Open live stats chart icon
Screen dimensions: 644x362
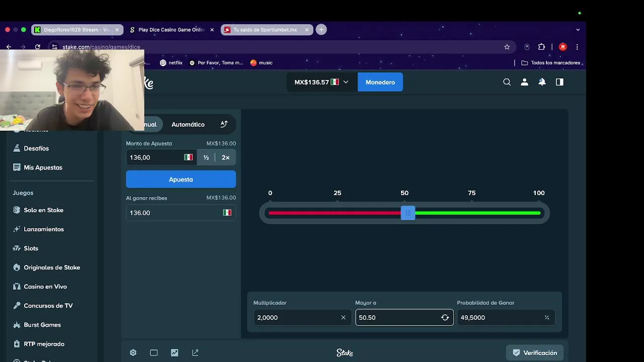coord(175,353)
